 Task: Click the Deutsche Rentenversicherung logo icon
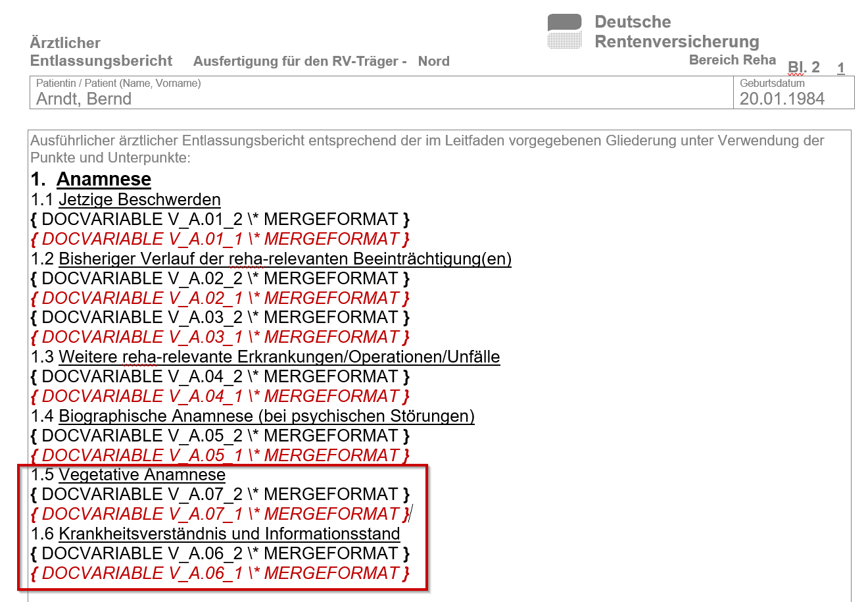pyautogui.click(x=564, y=32)
